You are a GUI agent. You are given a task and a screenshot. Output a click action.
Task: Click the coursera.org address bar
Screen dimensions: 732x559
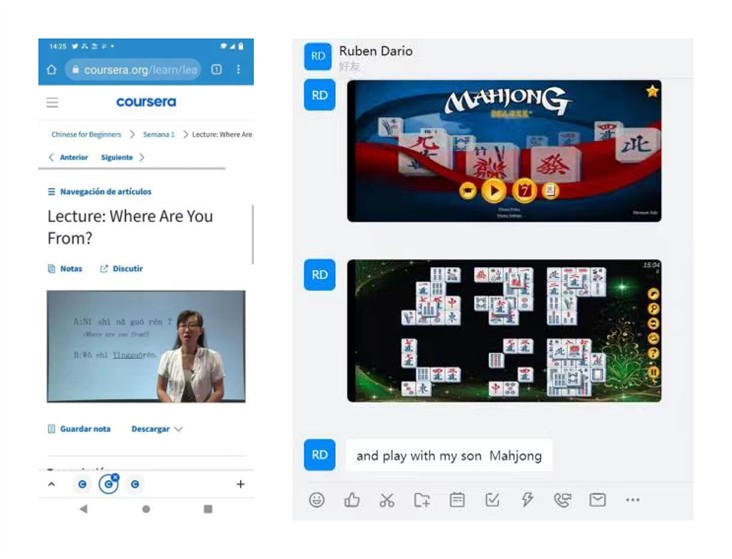[x=133, y=70]
